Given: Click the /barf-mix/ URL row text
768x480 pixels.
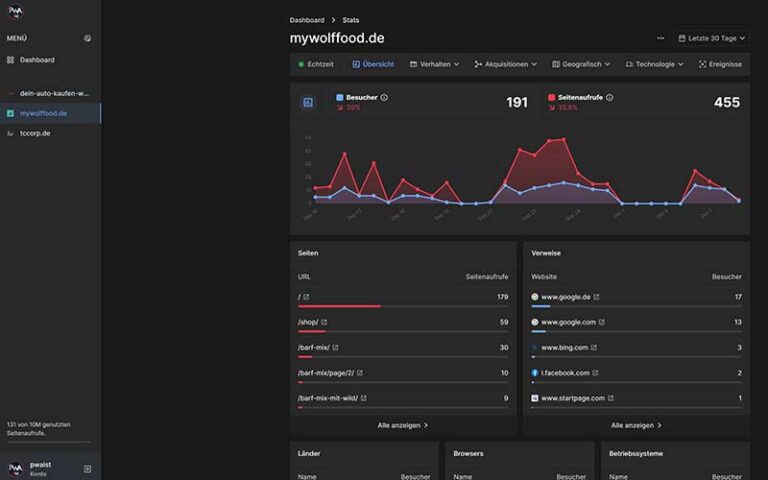Looking at the screenshot, I should pyautogui.click(x=313, y=348).
